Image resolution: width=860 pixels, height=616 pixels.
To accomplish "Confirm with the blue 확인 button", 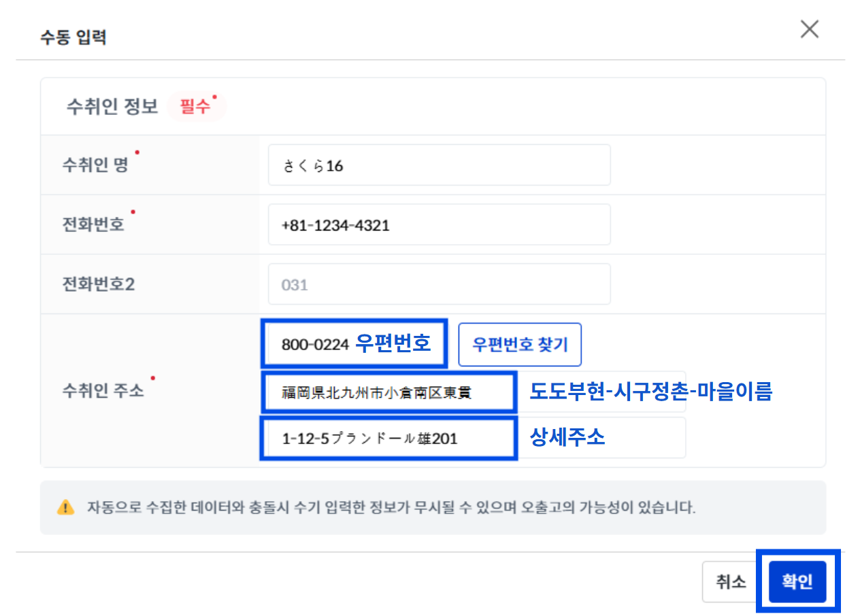I will (797, 582).
